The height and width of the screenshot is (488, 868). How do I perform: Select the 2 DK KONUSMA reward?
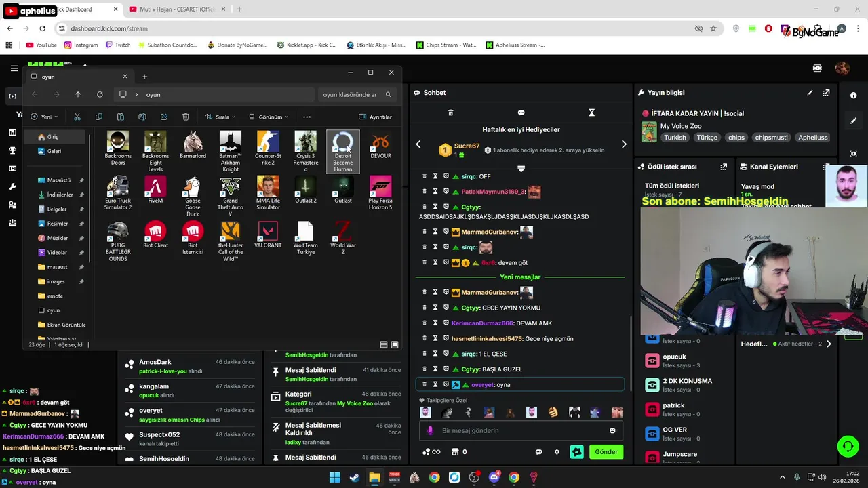pos(684,385)
